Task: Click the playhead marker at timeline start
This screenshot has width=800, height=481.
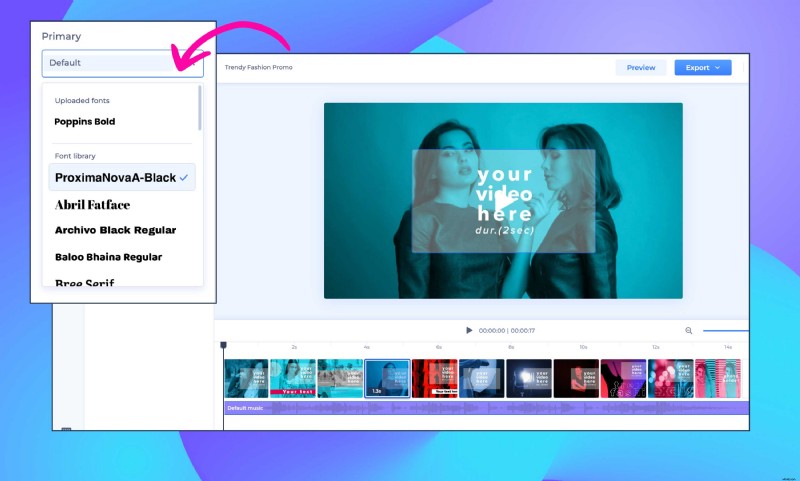Action: point(224,346)
